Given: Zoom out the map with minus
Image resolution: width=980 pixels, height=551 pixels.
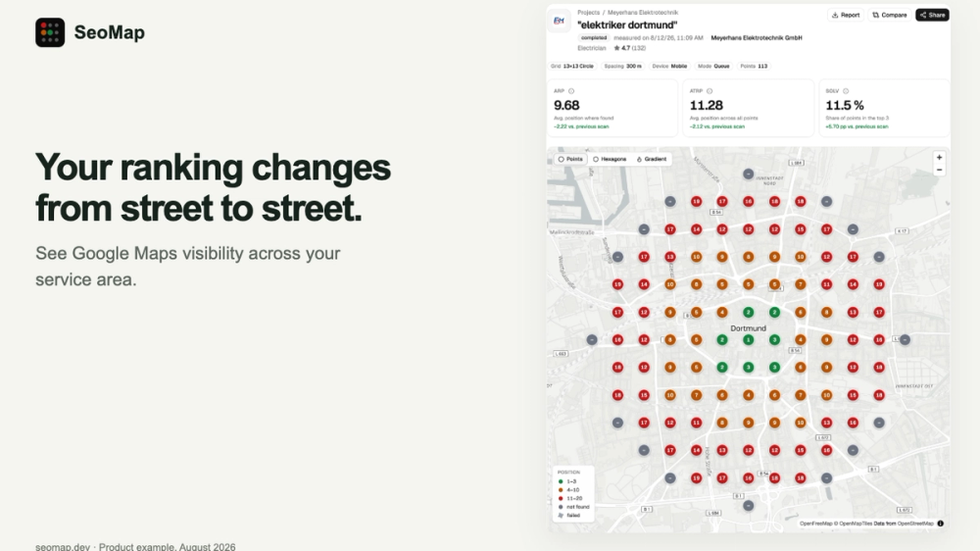Looking at the screenshot, I should tap(939, 171).
